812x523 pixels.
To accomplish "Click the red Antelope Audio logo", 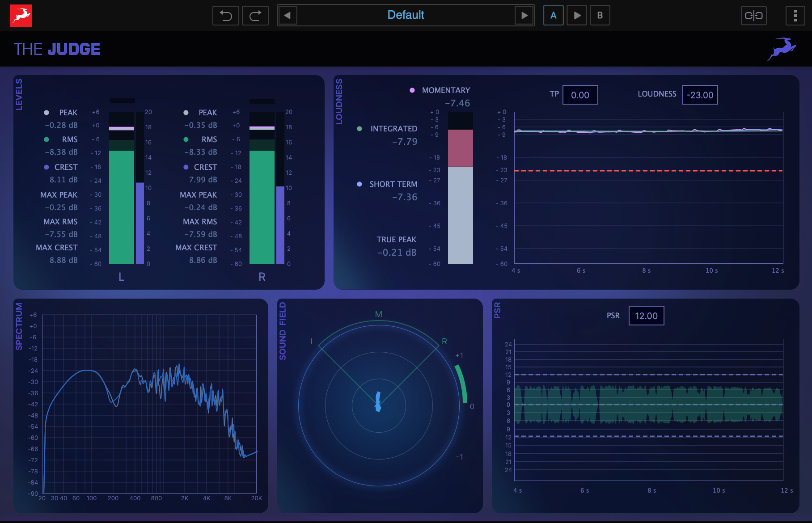I will tap(21, 16).
